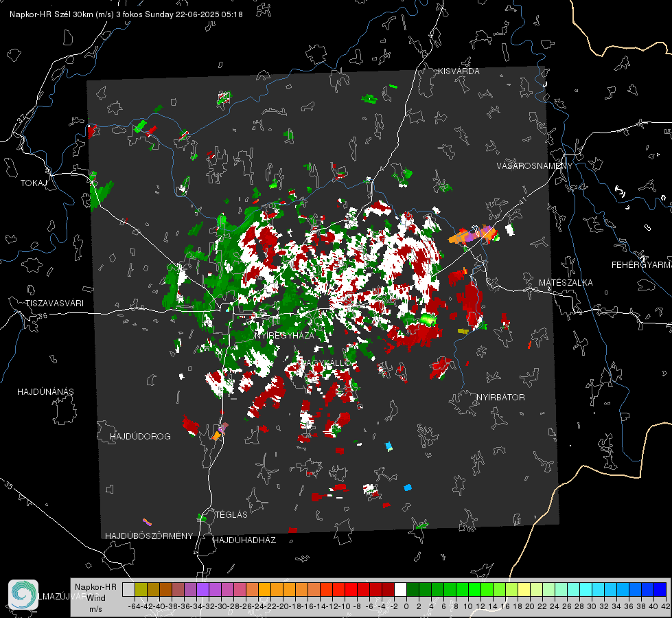This screenshot has height=618, width=672.
Task: Click the white zero-velocity legend swatch
Action: [x=400, y=589]
